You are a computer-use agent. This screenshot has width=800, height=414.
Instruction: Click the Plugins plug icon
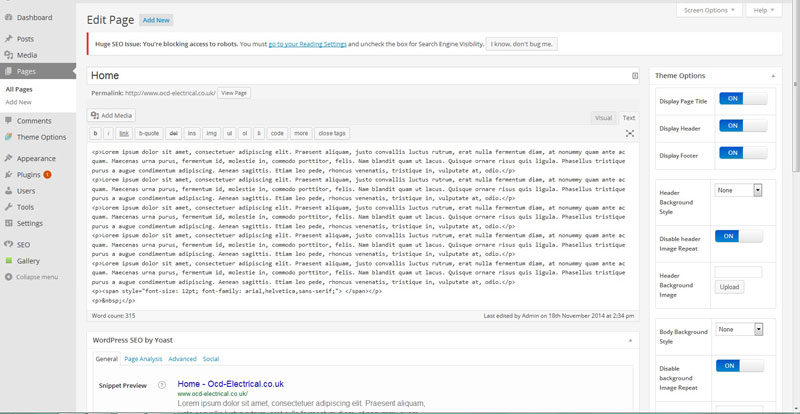(x=9, y=174)
